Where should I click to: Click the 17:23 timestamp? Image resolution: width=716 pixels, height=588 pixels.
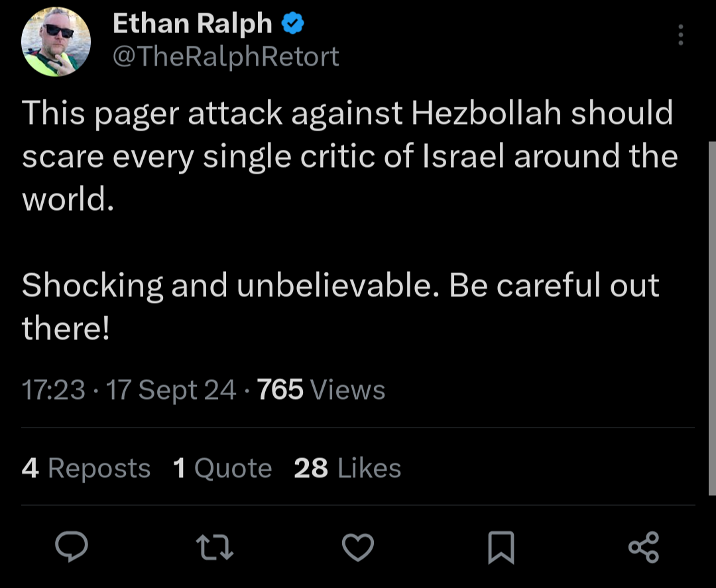(54, 389)
